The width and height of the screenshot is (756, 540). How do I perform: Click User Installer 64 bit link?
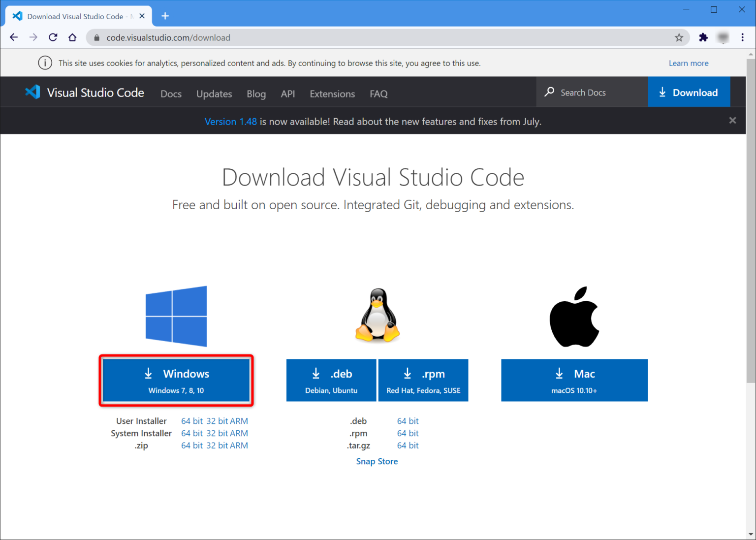192,421
